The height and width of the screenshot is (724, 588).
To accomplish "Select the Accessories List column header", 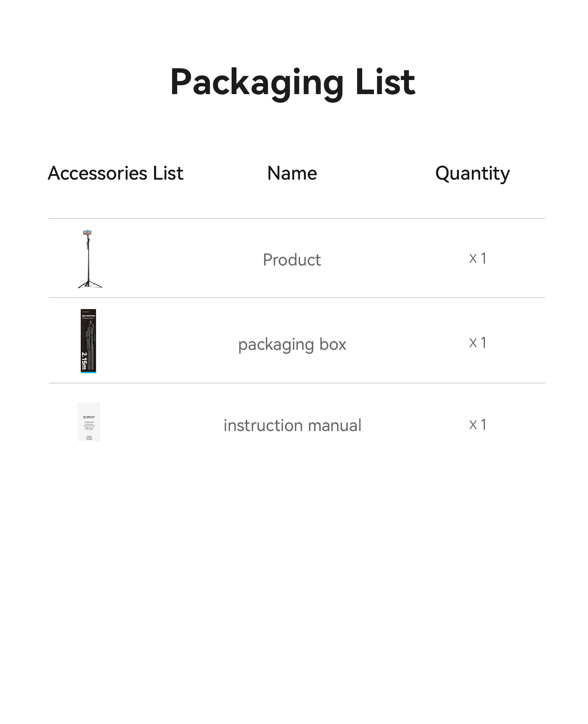I will pyautogui.click(x=115, y=173).
